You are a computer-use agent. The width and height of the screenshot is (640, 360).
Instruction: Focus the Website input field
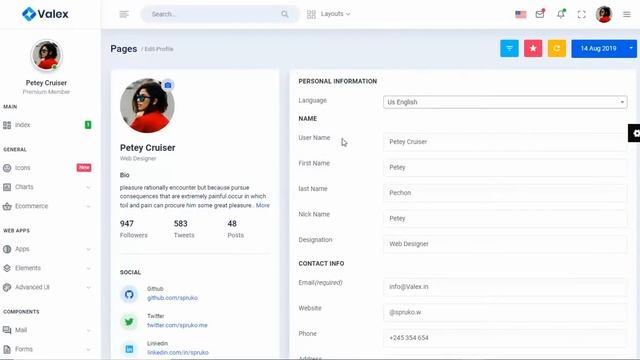pos(505,312)
